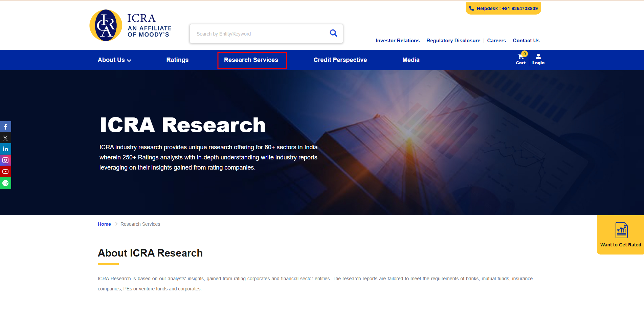Open the Regulatory Disclosure link

[453, 41]
